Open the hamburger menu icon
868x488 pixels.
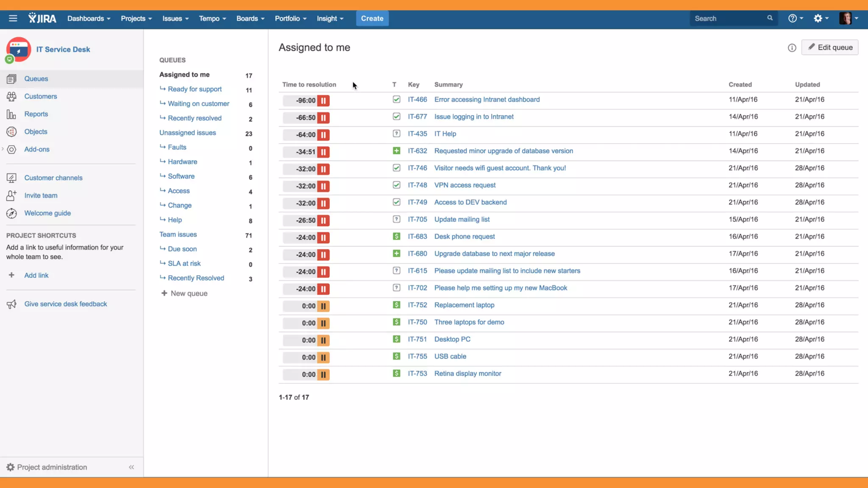(13, 18)
